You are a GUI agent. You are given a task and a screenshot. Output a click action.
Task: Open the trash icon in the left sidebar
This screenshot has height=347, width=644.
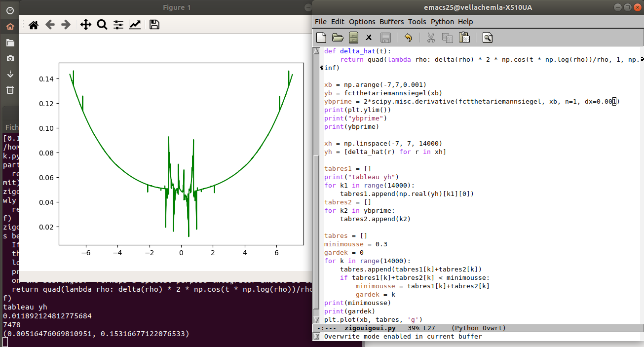(x=10, y=90)
